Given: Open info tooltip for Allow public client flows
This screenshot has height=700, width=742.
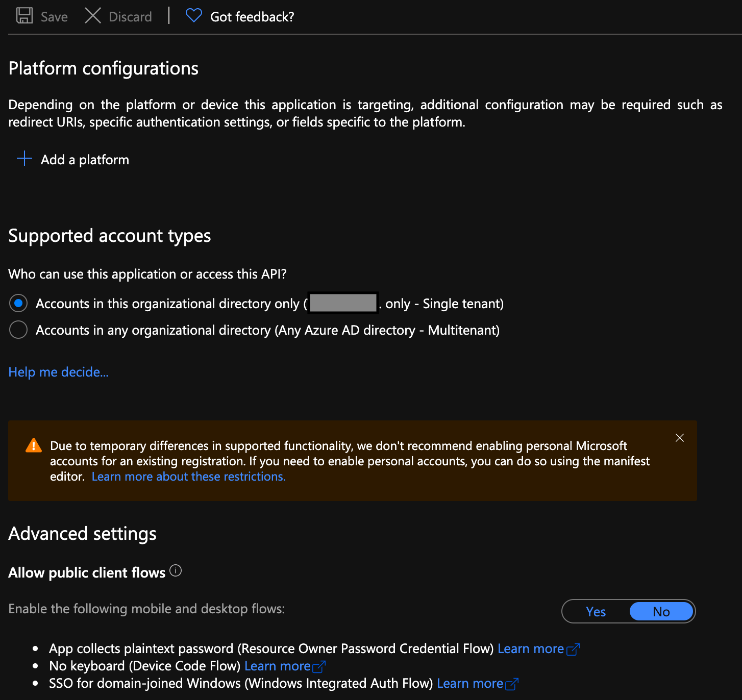Looking at the screenshot, I should 176,570.
